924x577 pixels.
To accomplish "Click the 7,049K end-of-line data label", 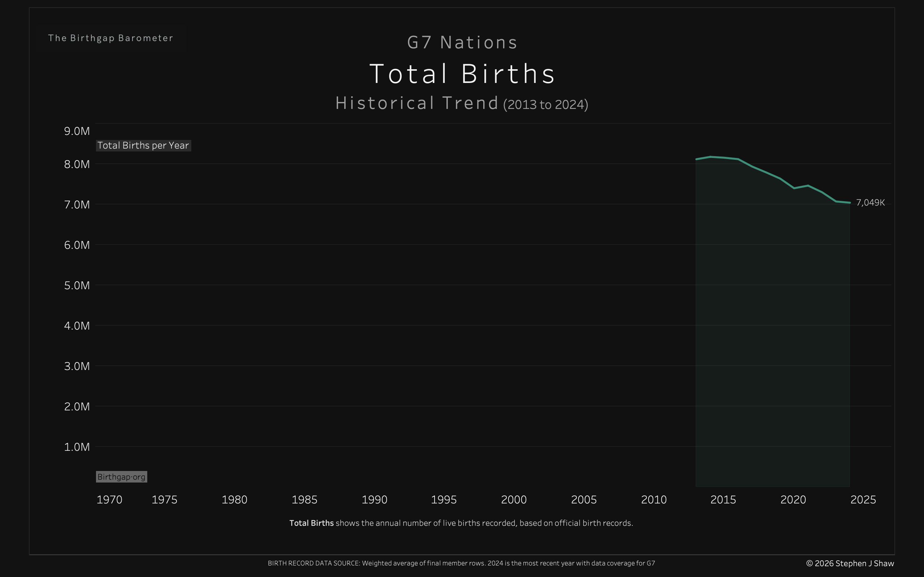I will pyautogui.click(x=870, y=203).
